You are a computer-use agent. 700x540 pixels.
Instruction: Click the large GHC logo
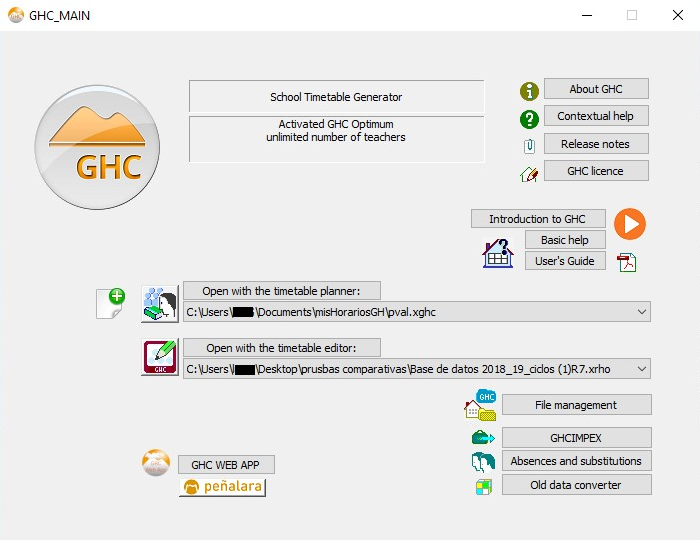tap(97, 147)
